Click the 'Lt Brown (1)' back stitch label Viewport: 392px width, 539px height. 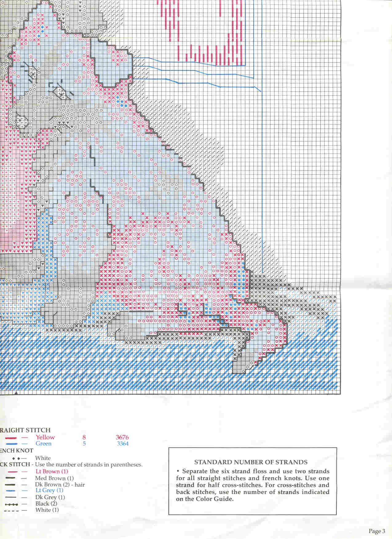(52, 471)
